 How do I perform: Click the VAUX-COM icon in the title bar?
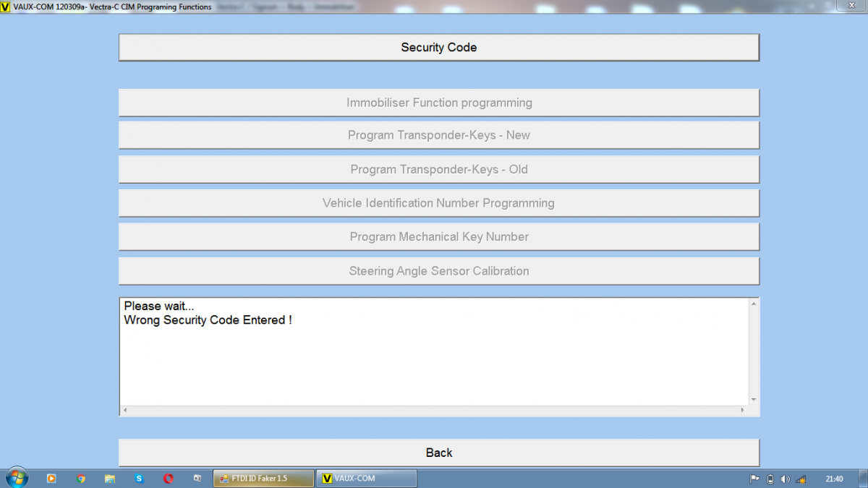click(7, 7)
